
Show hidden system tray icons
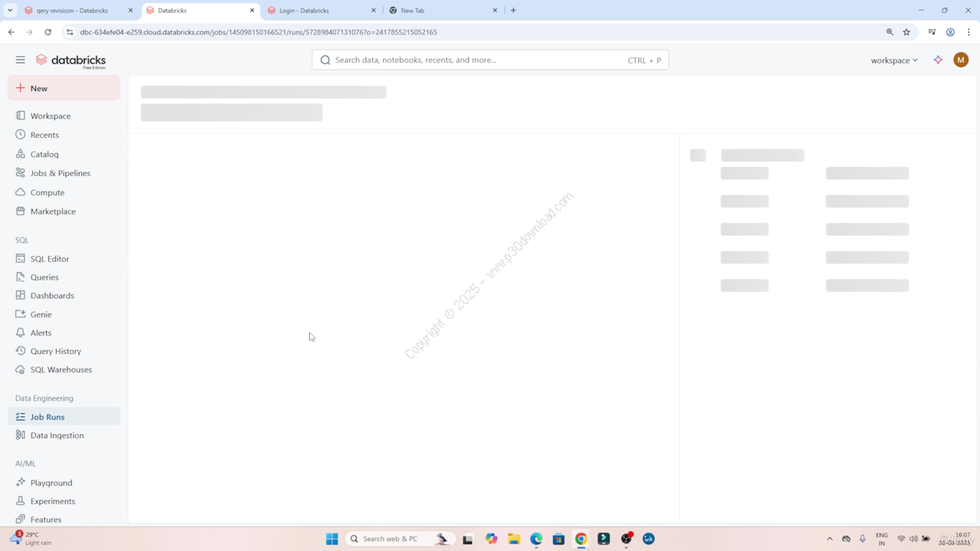829,539
